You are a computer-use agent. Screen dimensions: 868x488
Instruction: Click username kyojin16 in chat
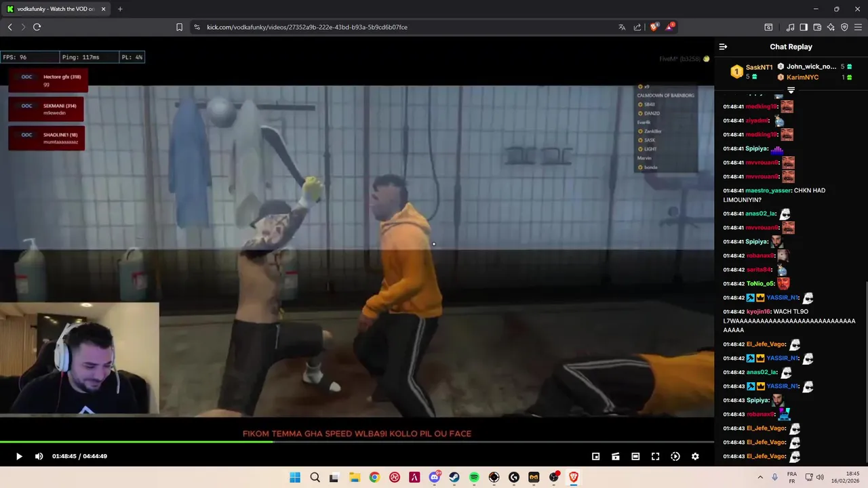(x=757, y=312)
